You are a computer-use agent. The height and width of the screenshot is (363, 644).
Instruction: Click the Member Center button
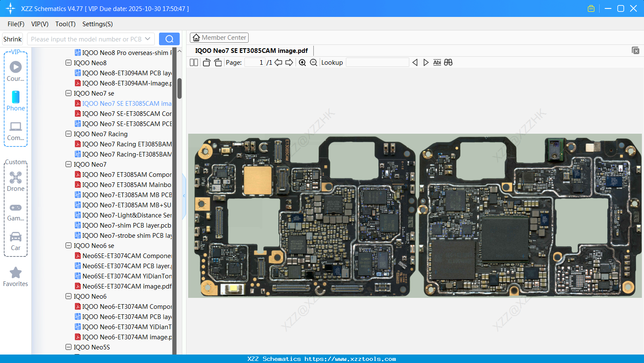(x=219, y=38)
